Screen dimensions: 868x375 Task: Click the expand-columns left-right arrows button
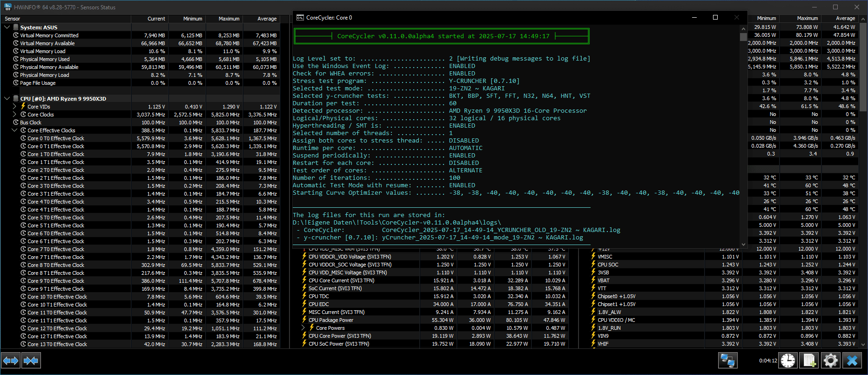tap(11, 361)
